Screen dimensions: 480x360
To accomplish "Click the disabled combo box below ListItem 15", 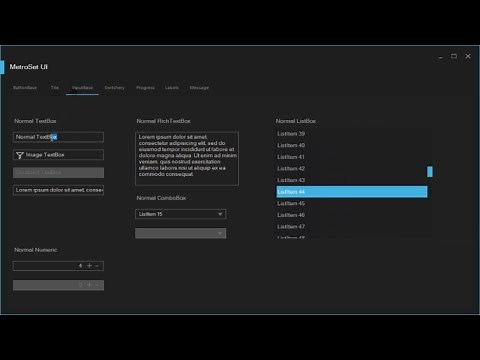I will [180, 233].
